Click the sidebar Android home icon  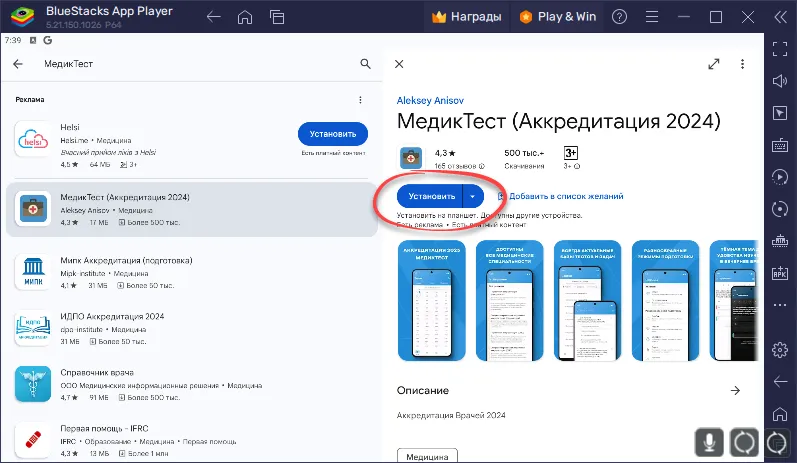pyautogui.click(x=780, y=414)
